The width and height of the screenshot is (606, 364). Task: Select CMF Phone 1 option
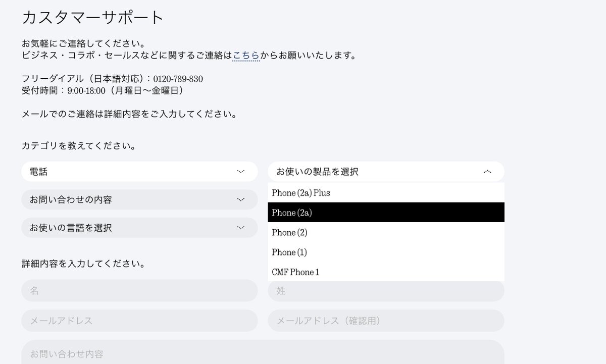coord(386,272)
